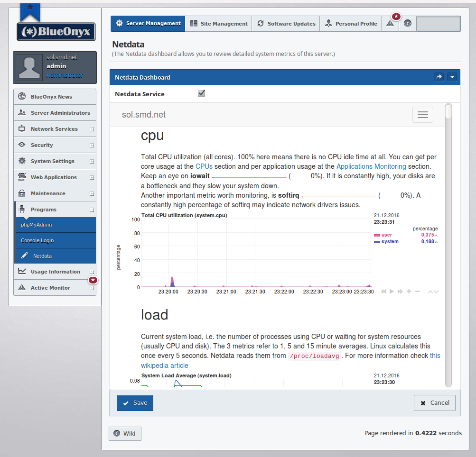
Task: Follow the CPUs section link
Action: [x=204, y=166]
